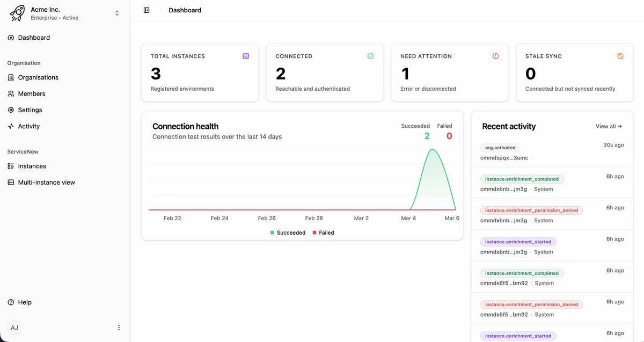The width and height of the screenshot is (644, 342).
Task: Click the Dashboard breadcrumb title
Action: pos(185,10)
